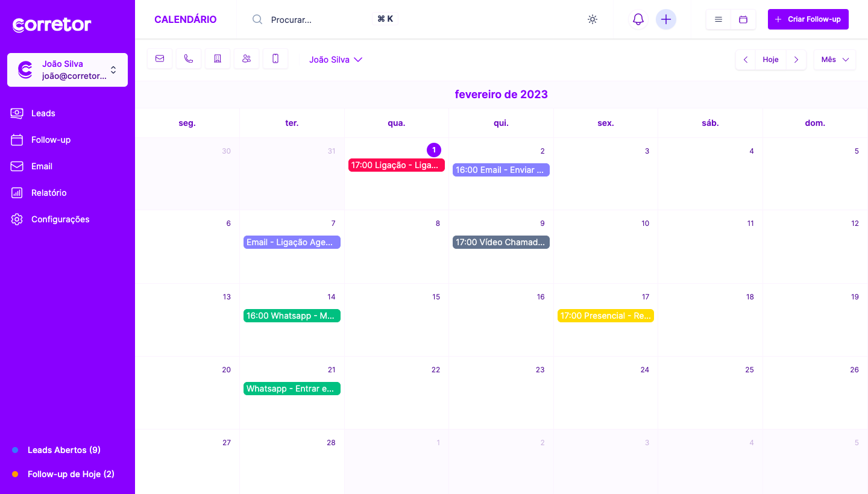
Task: Toggle light/dark theme sun icon
Action: click(593, 19)
